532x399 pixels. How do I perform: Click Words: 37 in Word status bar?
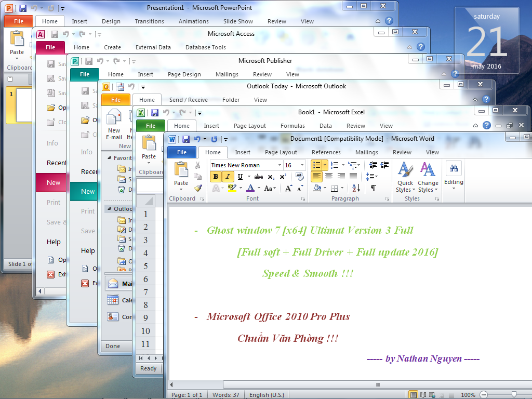pos(225,395)
